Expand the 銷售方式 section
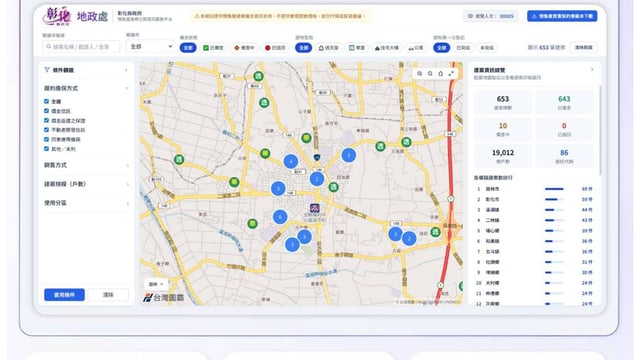This screenshot has width=640, height=360. 86,165
